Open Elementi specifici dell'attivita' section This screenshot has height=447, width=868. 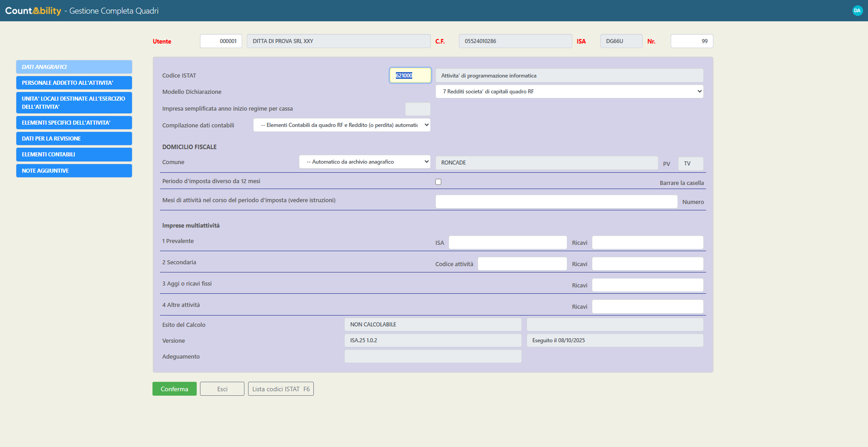[74, 123]
